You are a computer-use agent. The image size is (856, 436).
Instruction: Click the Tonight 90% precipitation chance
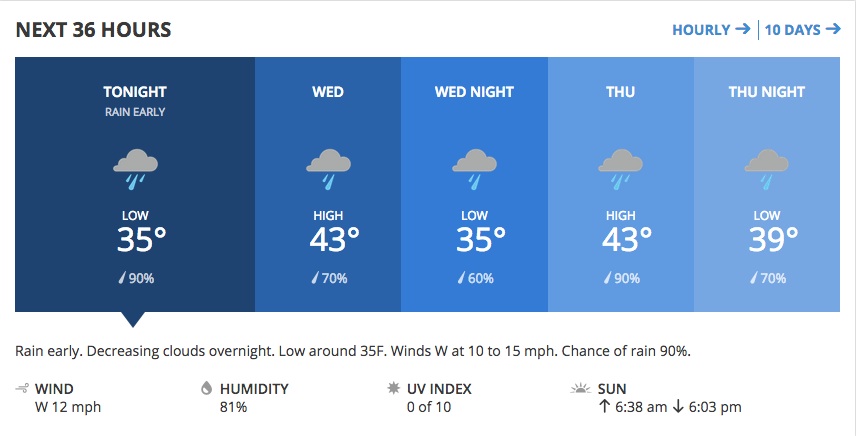pyautogui.click(x=136, y=278)
